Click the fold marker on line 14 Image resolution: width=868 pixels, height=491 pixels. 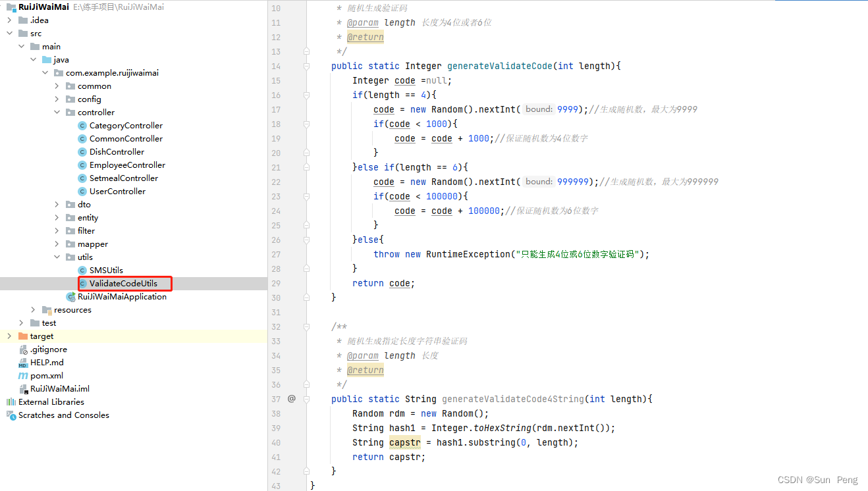pyautogui.click(x=307, y=66)
